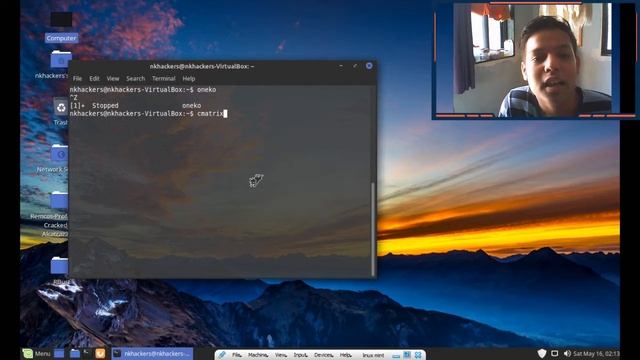The height and width of the screenshot is (360, 640).
Task: Click the pin icon on VirtualBox toolbar
Action: click(x=222, y=355)
